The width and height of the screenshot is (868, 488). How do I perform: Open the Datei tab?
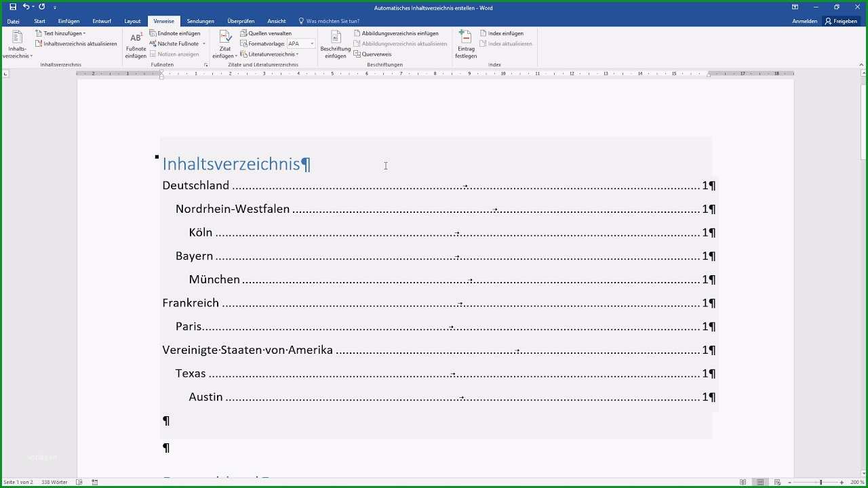pyautogui.click(x=14, y=21)
